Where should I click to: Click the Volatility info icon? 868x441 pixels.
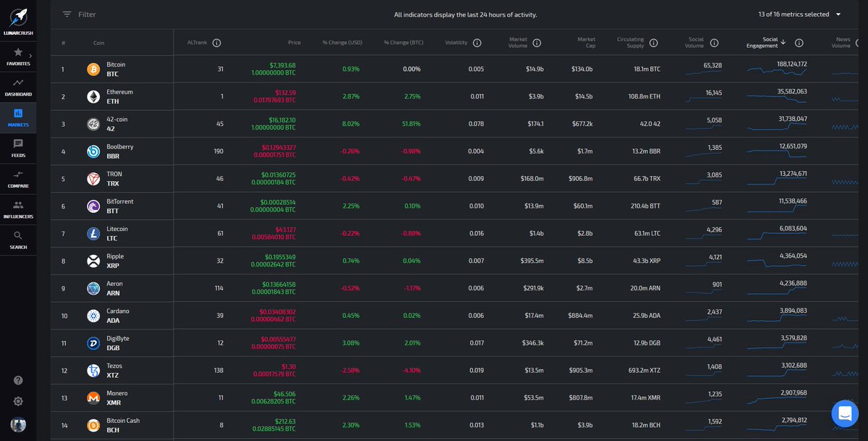pyautogui.click(x=477, y=43)
